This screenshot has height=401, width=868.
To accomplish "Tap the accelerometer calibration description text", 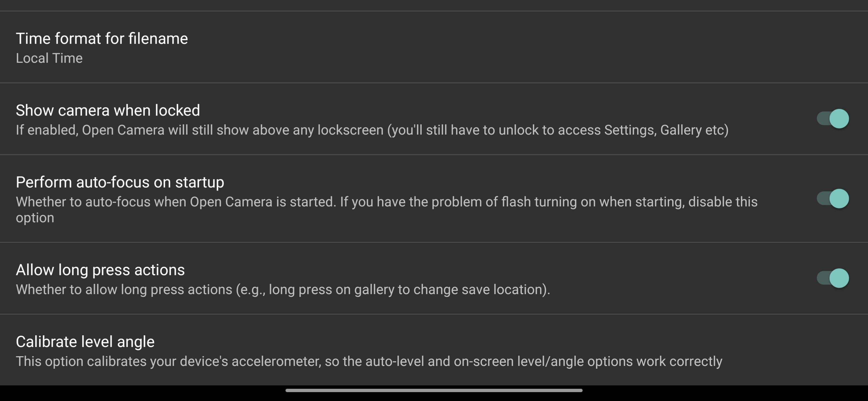I will 369,361.
